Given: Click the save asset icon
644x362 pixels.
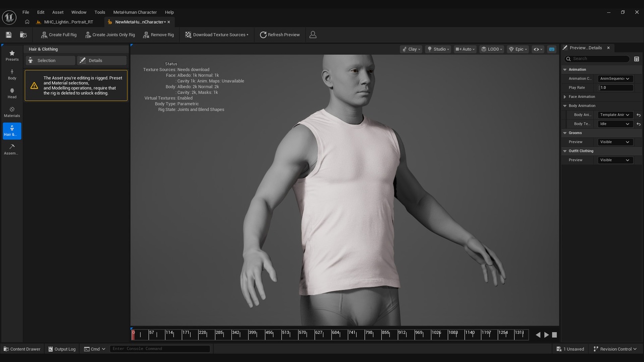Looking at the screenshot, I should [x=9, y=35].
